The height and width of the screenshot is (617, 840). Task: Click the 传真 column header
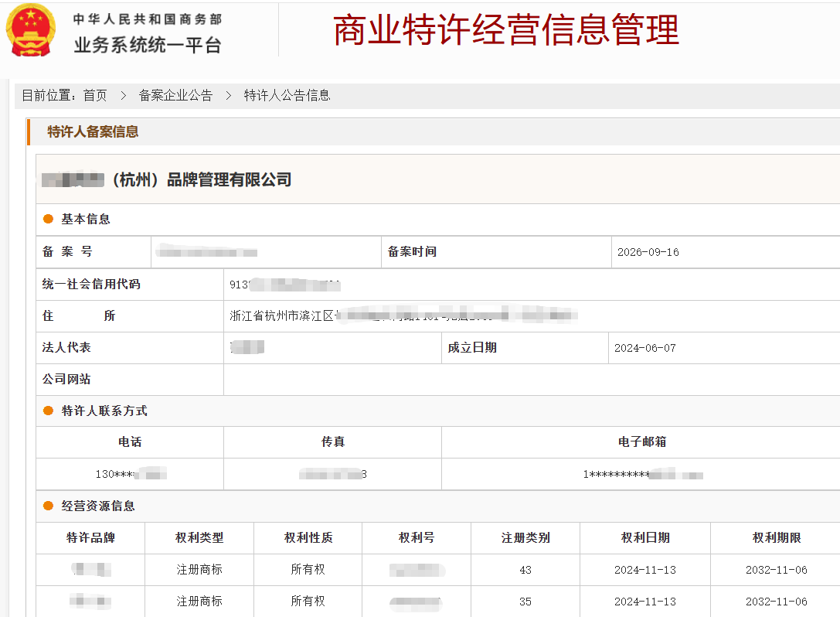click(333, 441)
